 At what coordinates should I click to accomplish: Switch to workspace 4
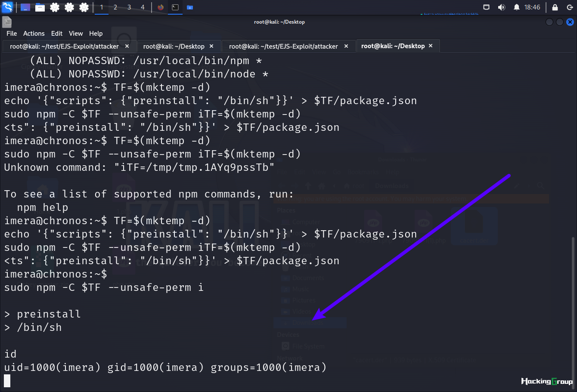coord(143,7)
